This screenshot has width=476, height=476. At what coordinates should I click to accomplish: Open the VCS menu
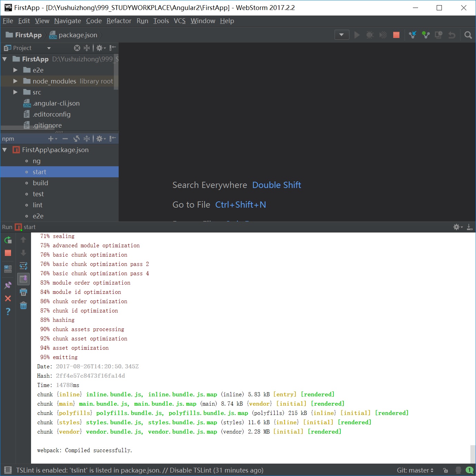pyautogui.click(x=180, y=21)
